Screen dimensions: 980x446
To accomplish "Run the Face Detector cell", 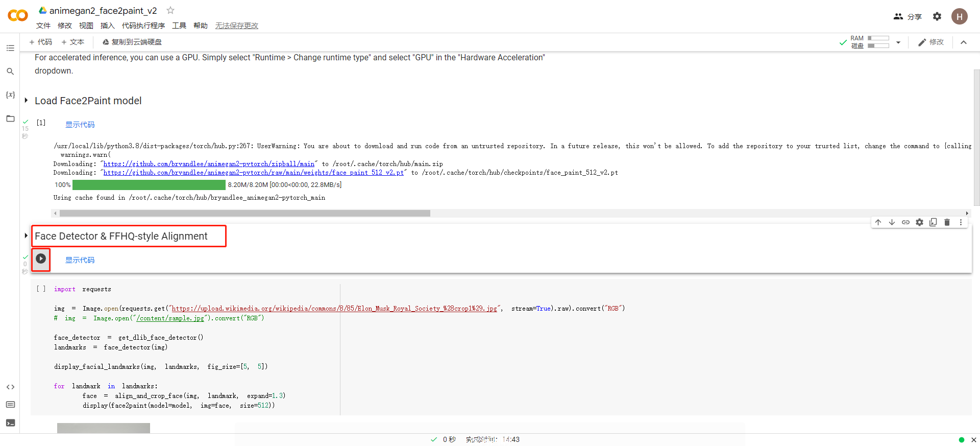I will point(41,259).
